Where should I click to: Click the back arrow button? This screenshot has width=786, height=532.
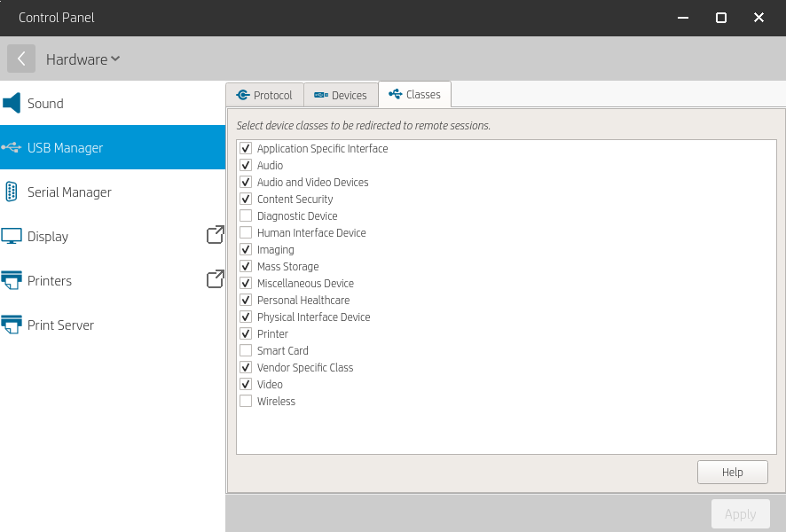pyautogui.click(x=21, y=59)
